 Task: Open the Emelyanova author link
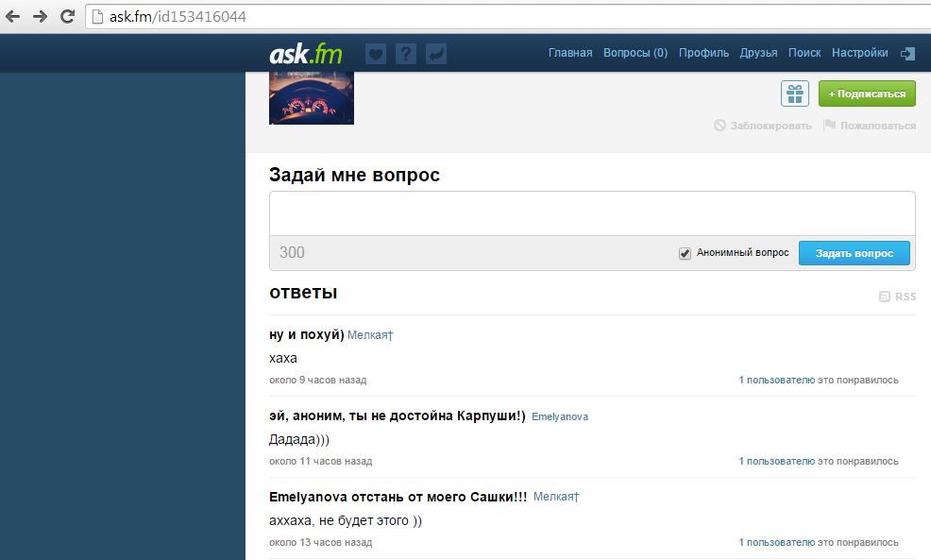pyautogui.click(x=560, y=416)
